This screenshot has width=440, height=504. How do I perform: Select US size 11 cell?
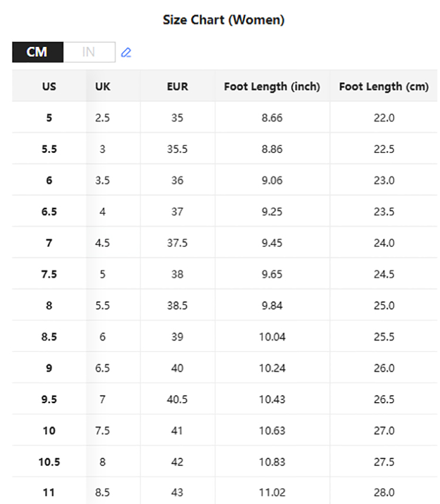[x=49, y=493]
